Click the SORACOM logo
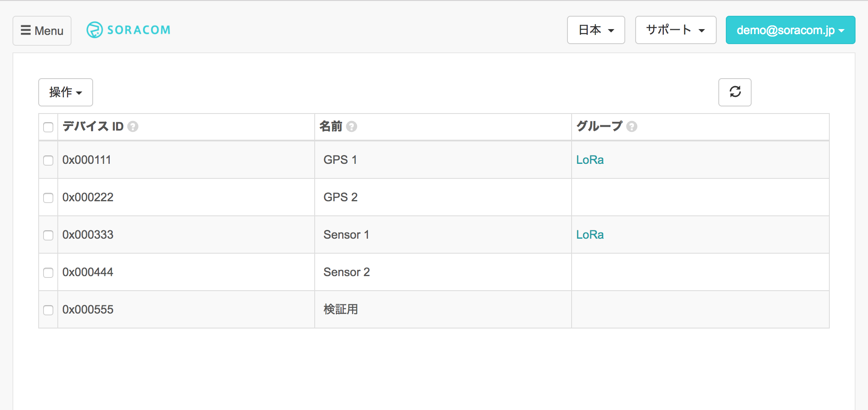This screenshot has width=868, height=410. 128,30
